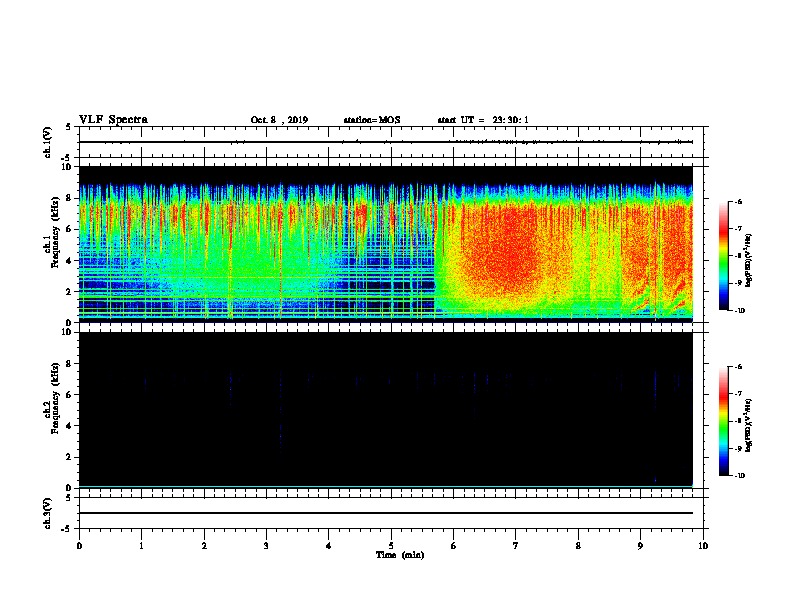Click the "Time (min)" axis label
Image resolution: width=792 pixels, height=612 pixels.
click(400, 555)
